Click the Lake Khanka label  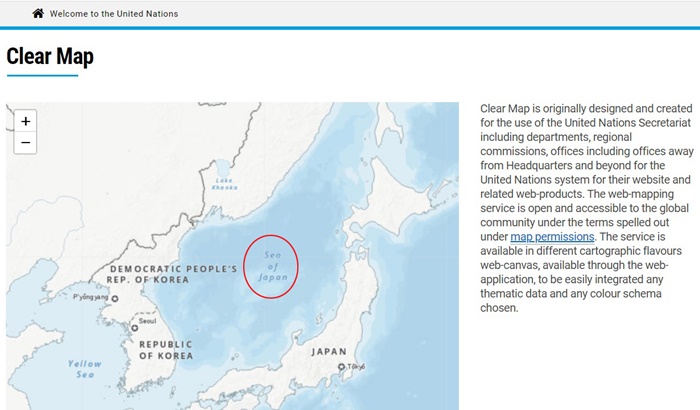[x=225, y=184]
